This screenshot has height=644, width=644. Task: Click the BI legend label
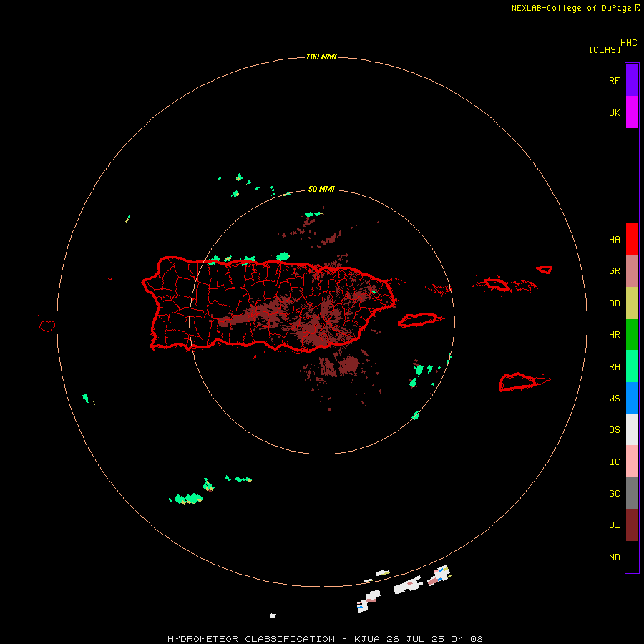tap(614, 525)
